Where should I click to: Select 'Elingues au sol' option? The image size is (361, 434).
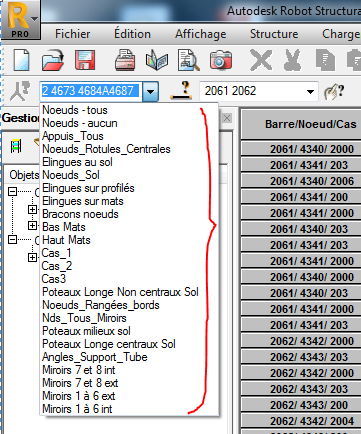point(129,162)
